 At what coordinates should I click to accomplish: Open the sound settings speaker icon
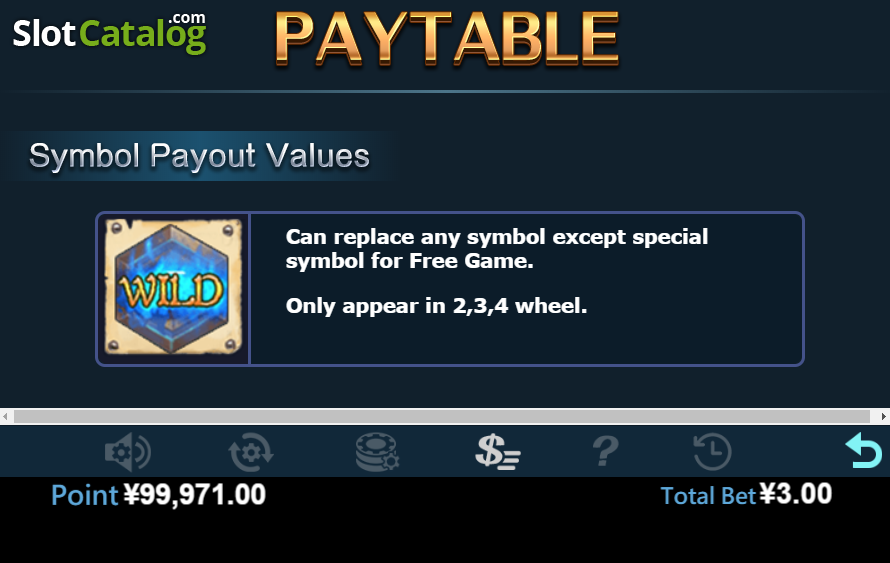tap(128, 452)
